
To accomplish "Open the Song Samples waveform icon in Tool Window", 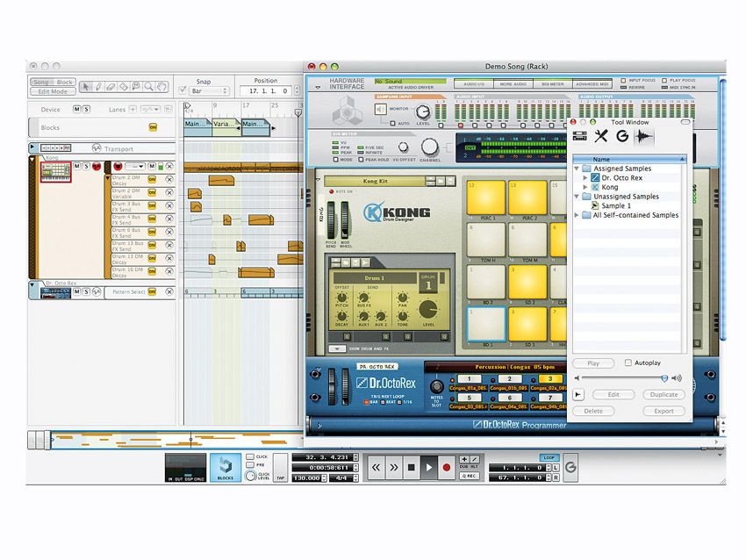I will (643, 136).
